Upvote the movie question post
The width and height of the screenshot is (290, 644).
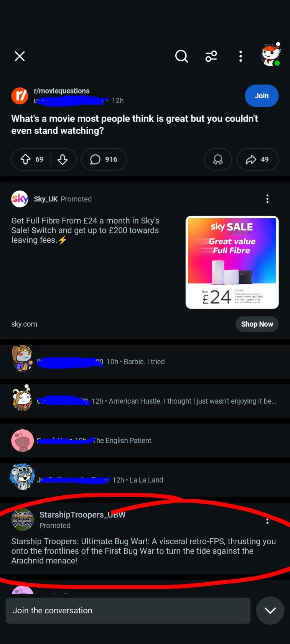tap(25, 159)
